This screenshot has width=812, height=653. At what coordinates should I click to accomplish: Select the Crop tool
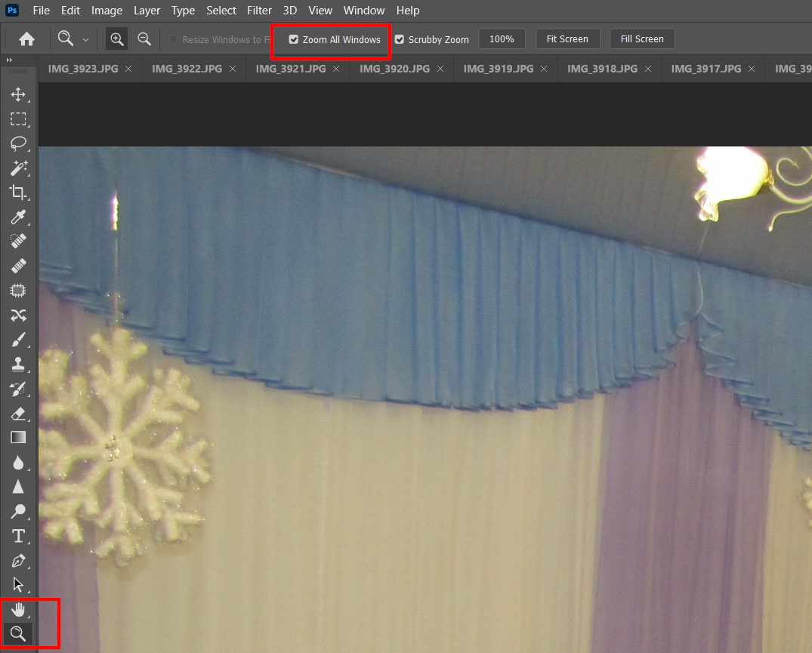coord(18,193)
